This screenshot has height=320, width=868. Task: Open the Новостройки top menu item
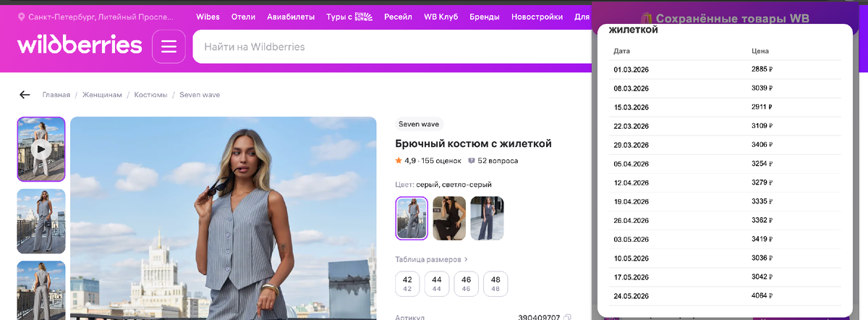pyautogui.click(x=537, y=16)
